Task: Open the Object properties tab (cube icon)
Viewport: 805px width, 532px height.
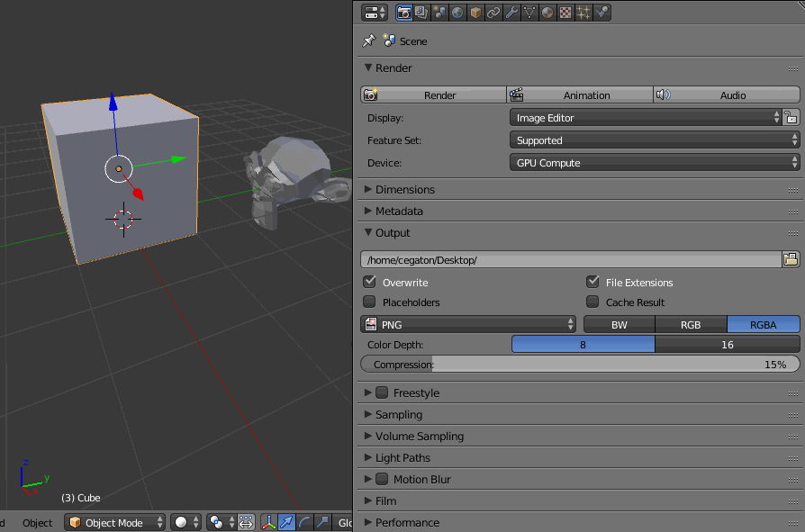Action: [475, 12]
